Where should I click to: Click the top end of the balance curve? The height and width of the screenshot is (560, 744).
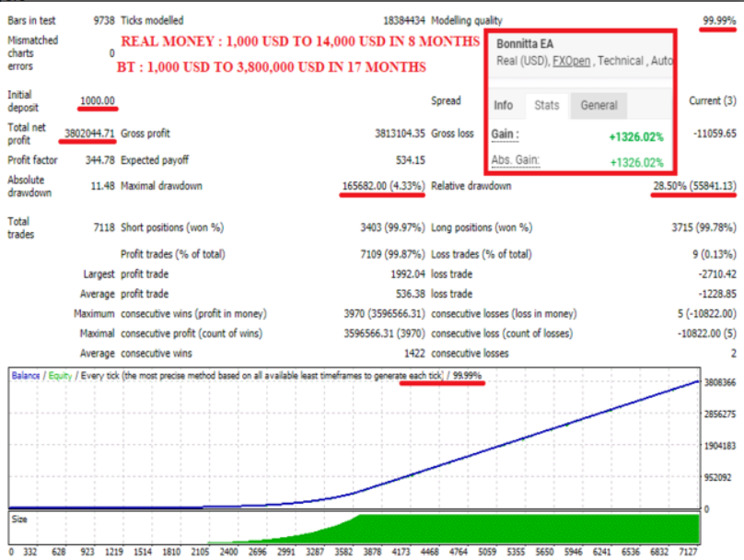[698, 381]
